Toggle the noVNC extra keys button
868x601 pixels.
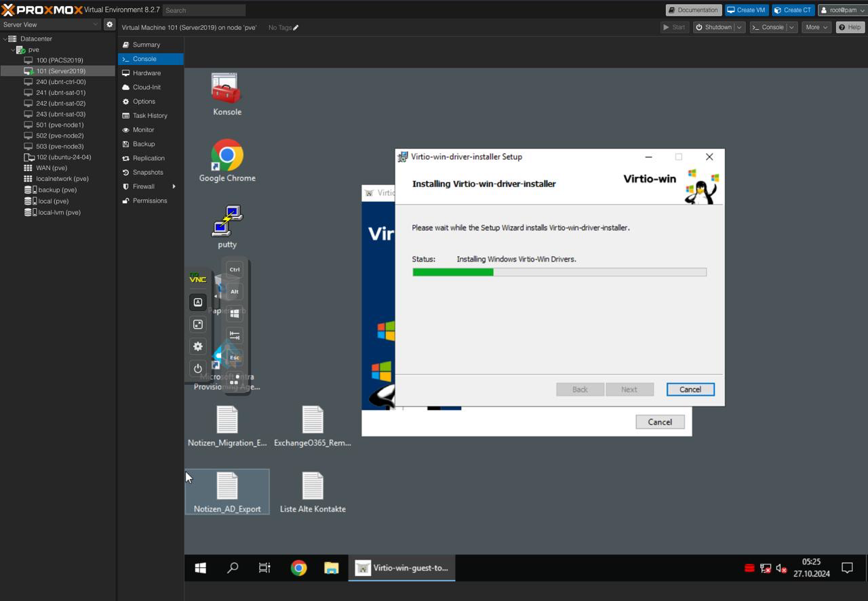[x=198, y=302]
